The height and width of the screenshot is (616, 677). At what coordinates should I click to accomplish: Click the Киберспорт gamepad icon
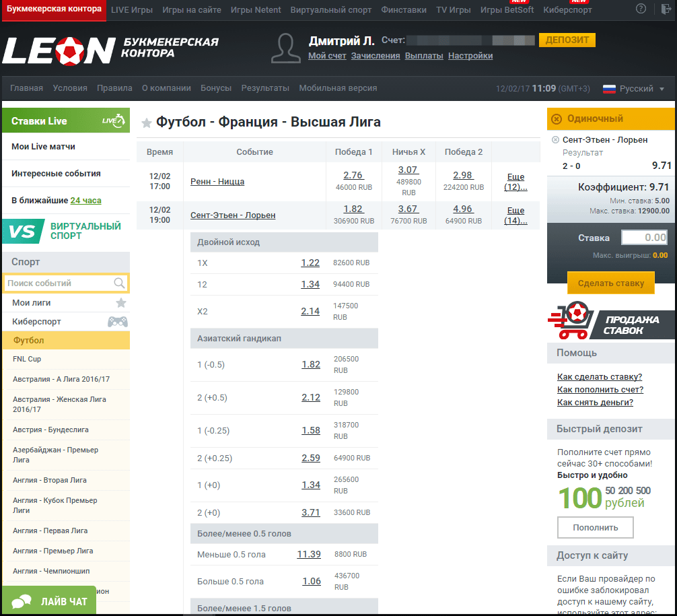[118, 322]
